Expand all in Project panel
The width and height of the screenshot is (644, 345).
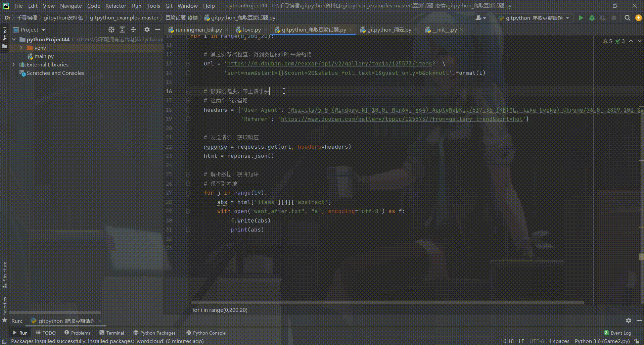pos(122,30)
